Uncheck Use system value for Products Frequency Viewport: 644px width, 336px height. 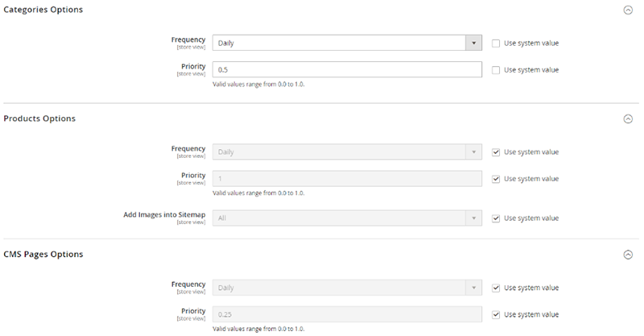[x=496, y=151]
